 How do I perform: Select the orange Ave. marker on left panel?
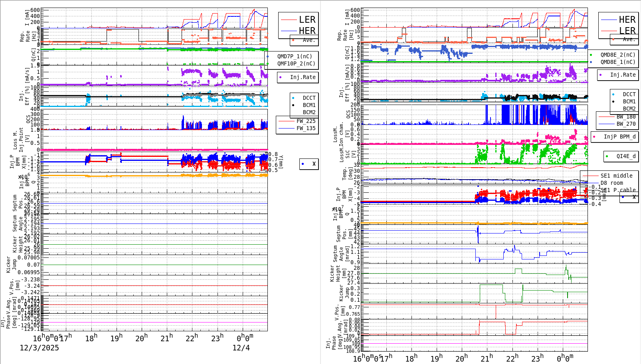click(x=293, y=40)
